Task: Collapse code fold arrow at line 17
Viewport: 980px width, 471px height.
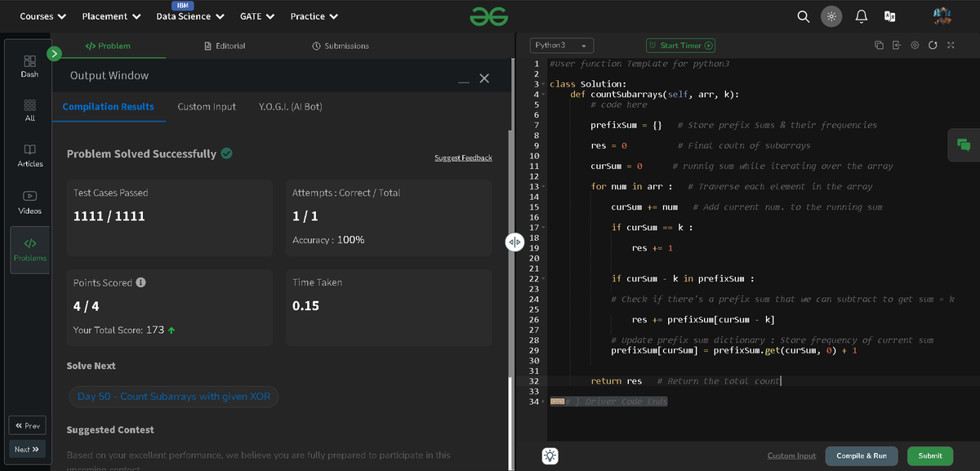Action: click(545, 228)
